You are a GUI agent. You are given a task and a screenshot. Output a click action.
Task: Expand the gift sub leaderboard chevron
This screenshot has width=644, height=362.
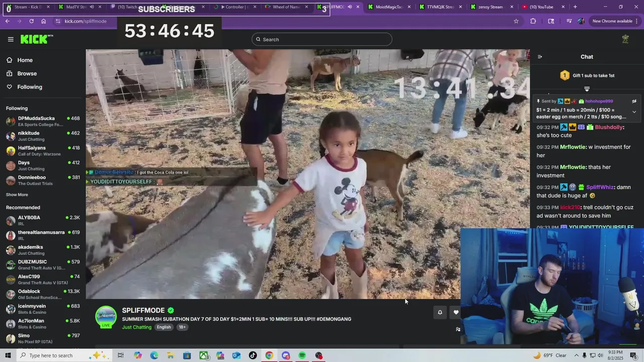(587, 89)
